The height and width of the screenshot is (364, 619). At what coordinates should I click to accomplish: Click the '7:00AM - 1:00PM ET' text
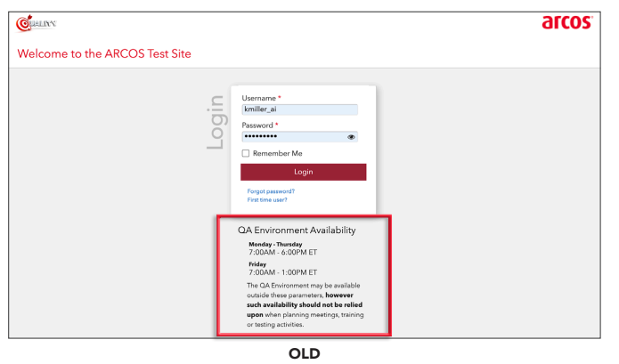(282, 272)
